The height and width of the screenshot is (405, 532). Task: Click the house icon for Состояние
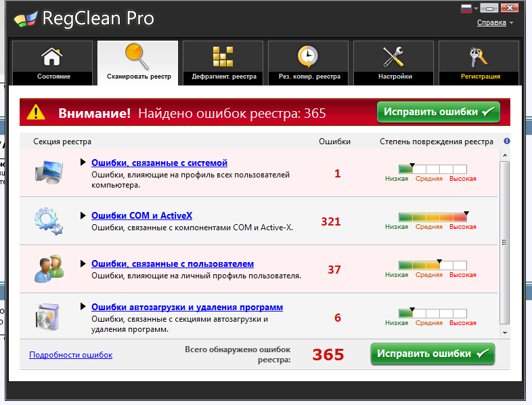(x=52, y=57)
